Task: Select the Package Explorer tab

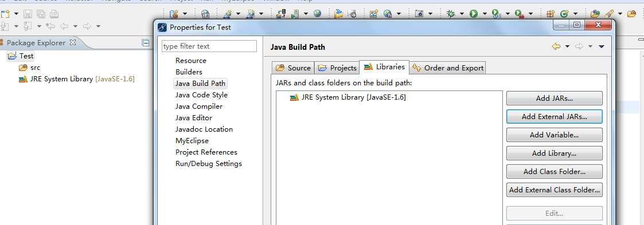Action: [36, 42]
